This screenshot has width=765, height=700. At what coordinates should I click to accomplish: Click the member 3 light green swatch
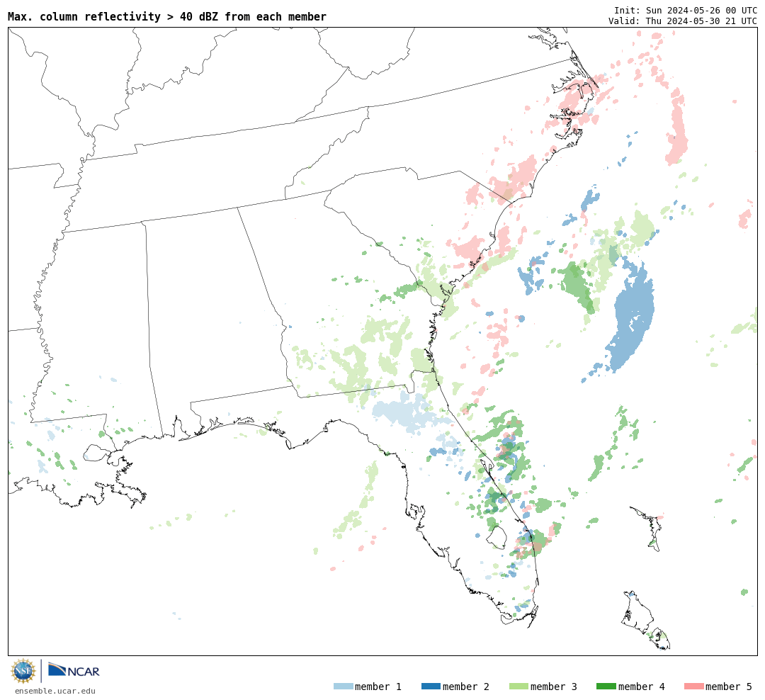[518, 687]
